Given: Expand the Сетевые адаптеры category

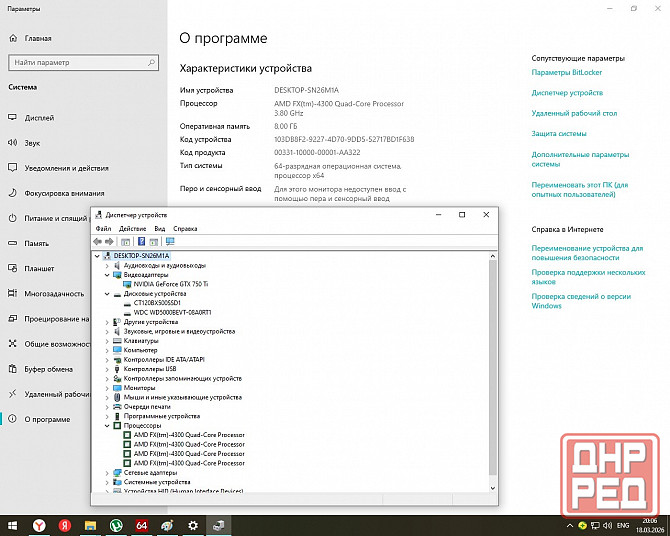Looking at the screenshot, I should tap(107, 472).
